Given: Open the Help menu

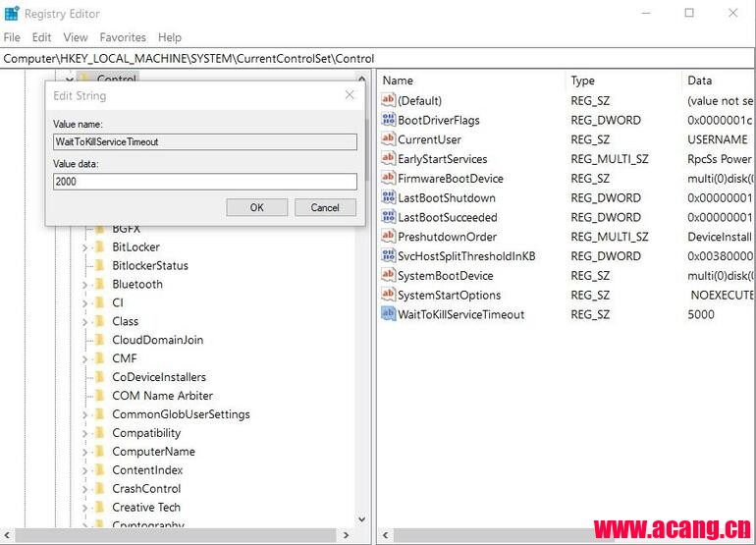Looking at the screenshot, I should [x=169, y=37].
